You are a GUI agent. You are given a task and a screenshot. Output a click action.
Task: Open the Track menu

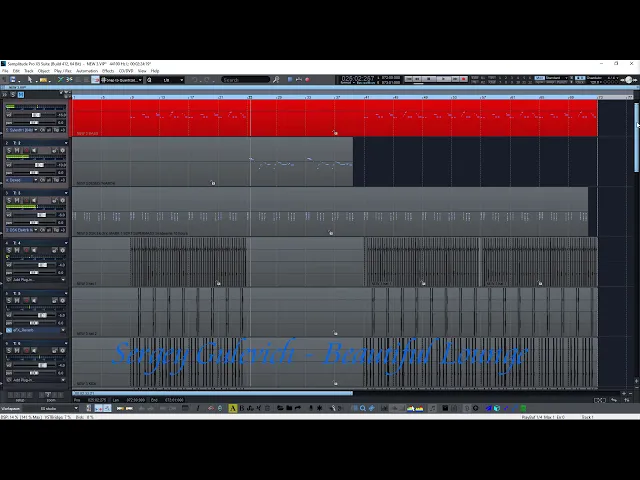click(29, 71)
